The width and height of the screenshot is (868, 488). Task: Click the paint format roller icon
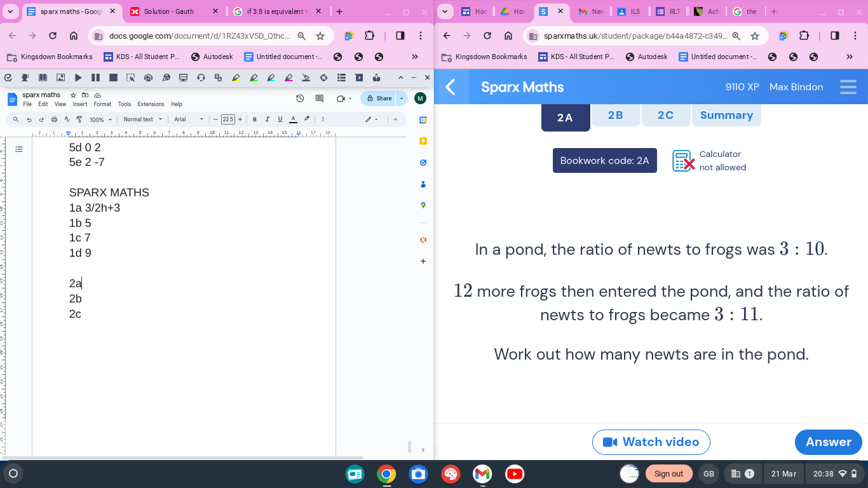pos(79,119)
